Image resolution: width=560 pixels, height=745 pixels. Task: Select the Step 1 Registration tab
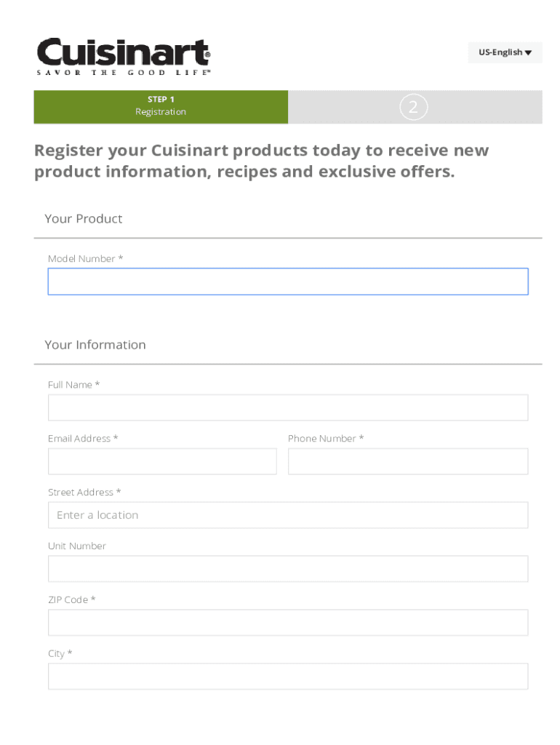click(x=161, y=106)
